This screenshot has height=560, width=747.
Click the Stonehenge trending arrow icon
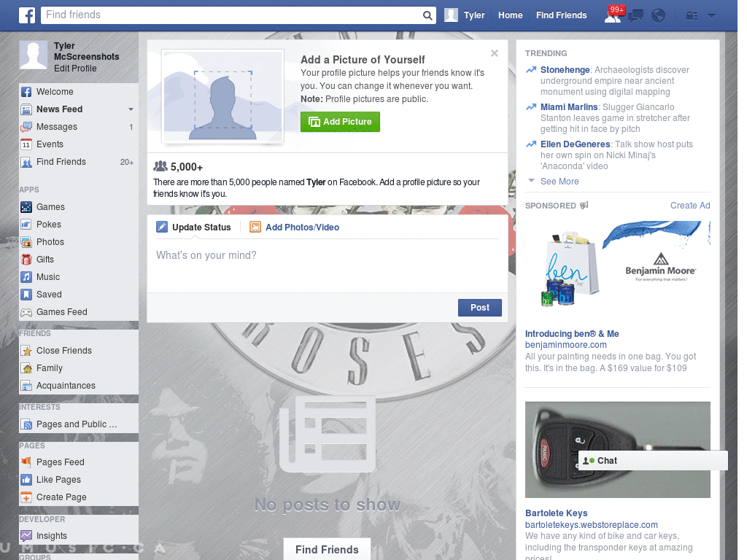[531, 70]
